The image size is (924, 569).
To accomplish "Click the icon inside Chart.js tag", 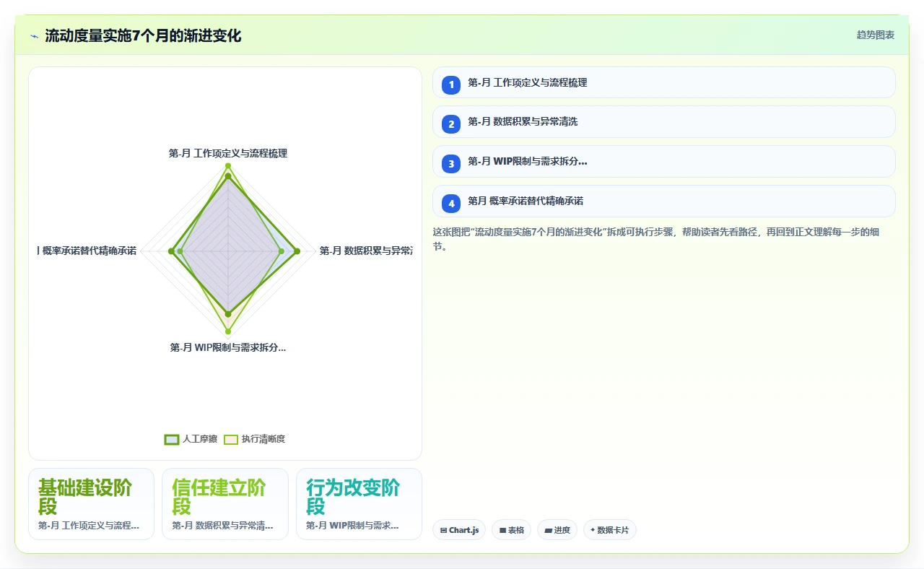I will [443, 530].
